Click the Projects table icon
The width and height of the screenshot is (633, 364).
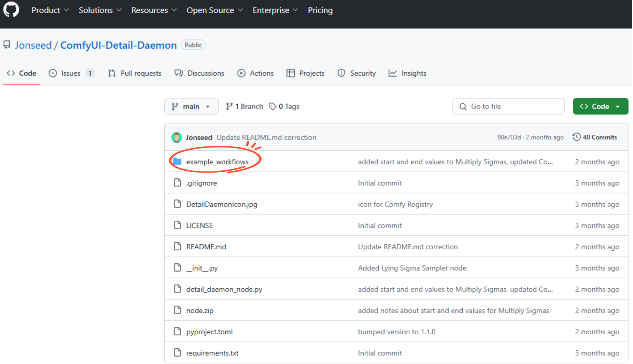(290, 73)
